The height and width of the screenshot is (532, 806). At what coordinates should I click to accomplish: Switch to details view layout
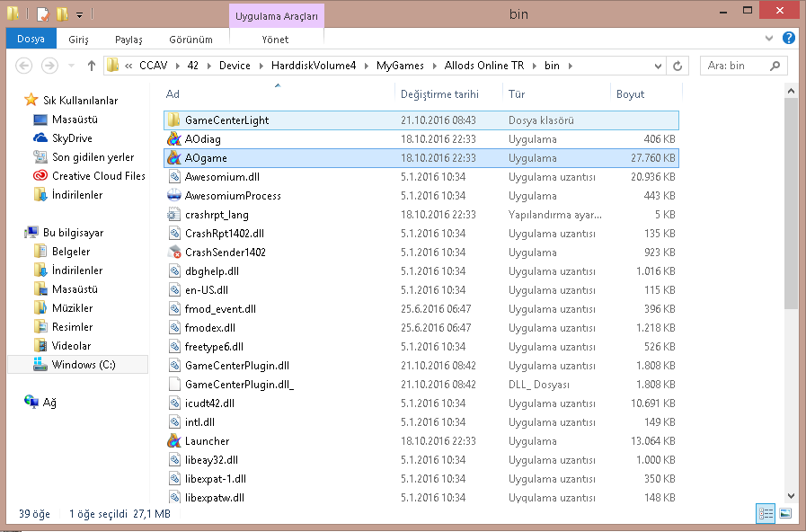coord(766,513)
